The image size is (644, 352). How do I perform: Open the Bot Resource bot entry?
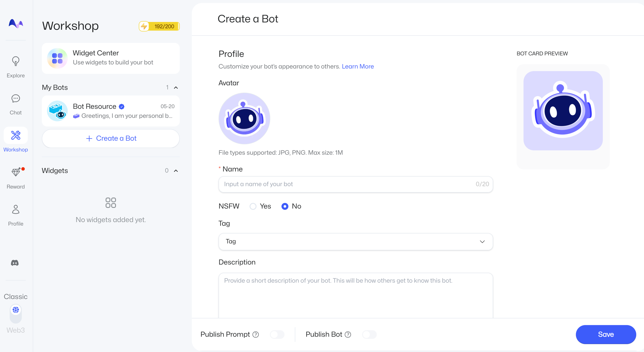(111, 111)
